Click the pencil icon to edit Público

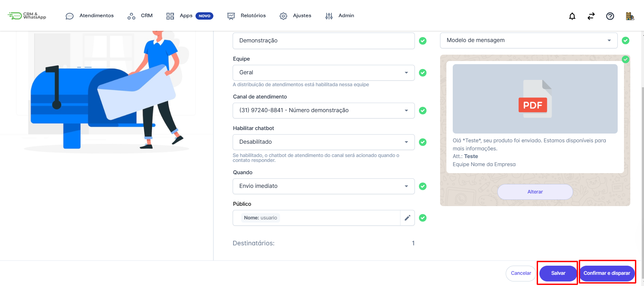point(407,218)
